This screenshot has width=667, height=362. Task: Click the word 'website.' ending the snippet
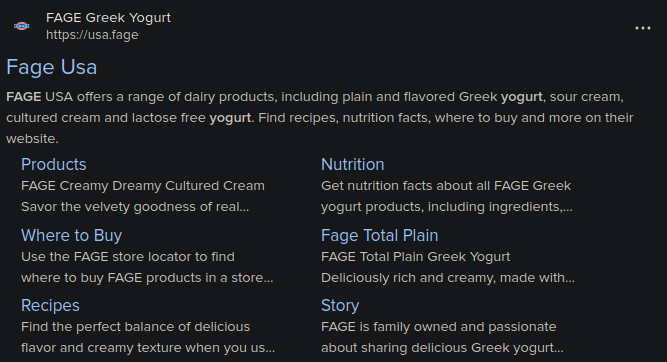point(32,139)
